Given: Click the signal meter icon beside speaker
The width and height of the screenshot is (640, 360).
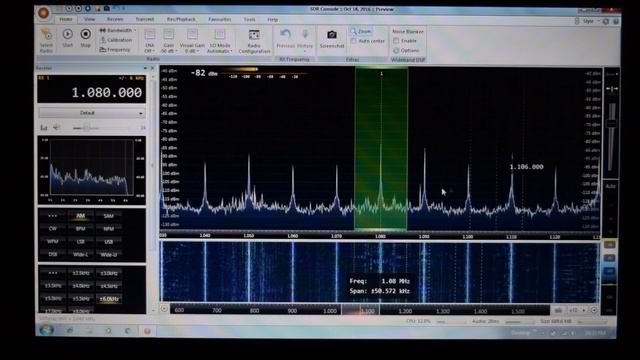Looking at the screenshot, I should [x=44, y=128].
